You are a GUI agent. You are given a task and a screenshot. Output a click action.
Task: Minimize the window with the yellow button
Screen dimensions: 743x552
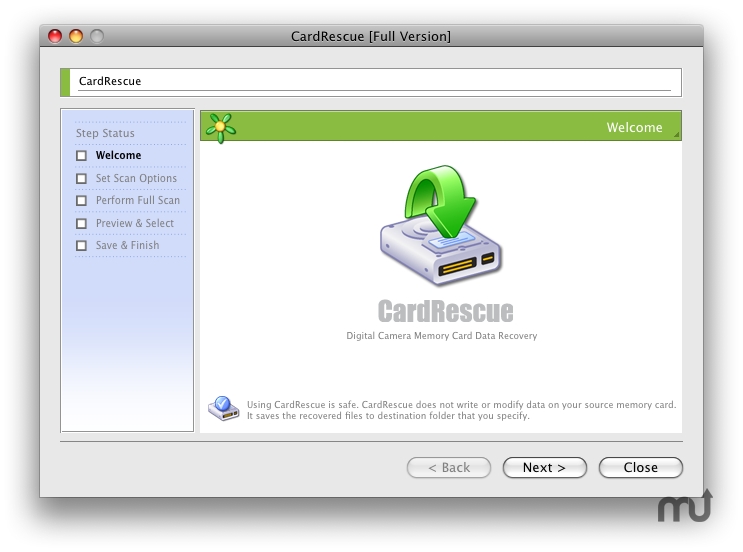[76, 36]
